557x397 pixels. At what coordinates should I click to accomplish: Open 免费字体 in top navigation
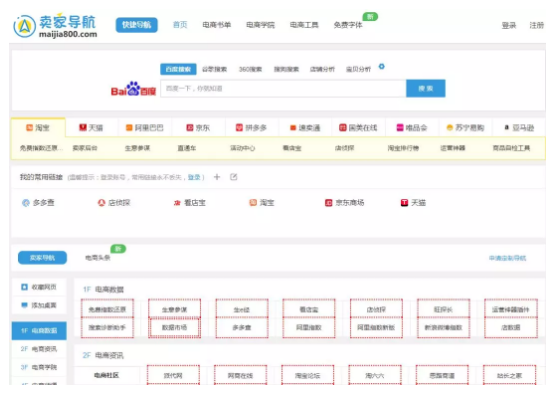tap(348, 25)
